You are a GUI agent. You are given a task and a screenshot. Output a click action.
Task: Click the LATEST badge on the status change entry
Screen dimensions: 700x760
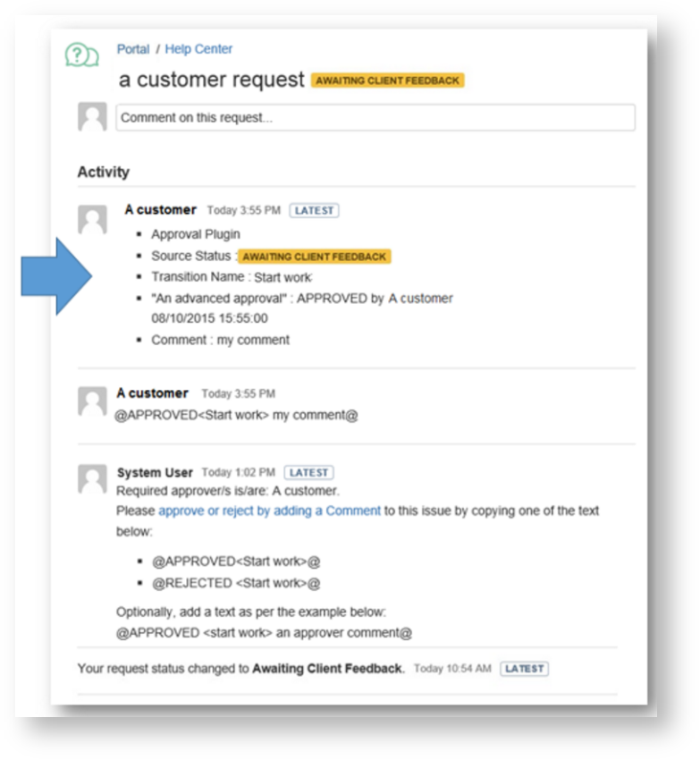coord(524,669)
